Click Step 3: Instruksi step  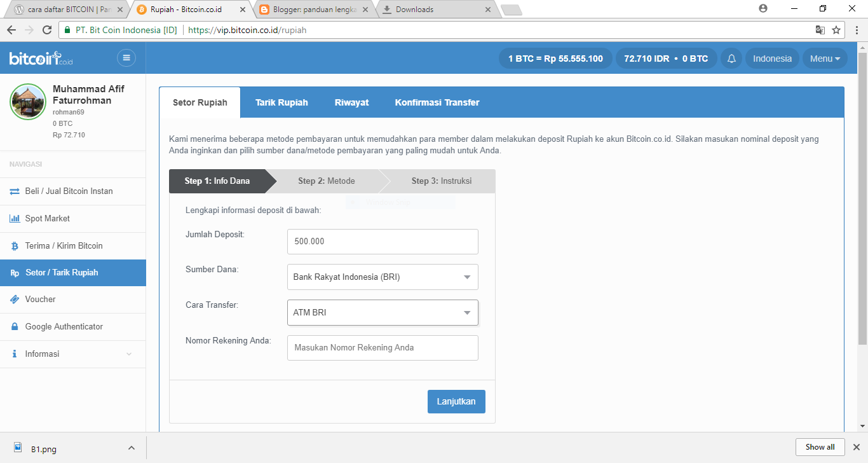(x=442, y=181)
